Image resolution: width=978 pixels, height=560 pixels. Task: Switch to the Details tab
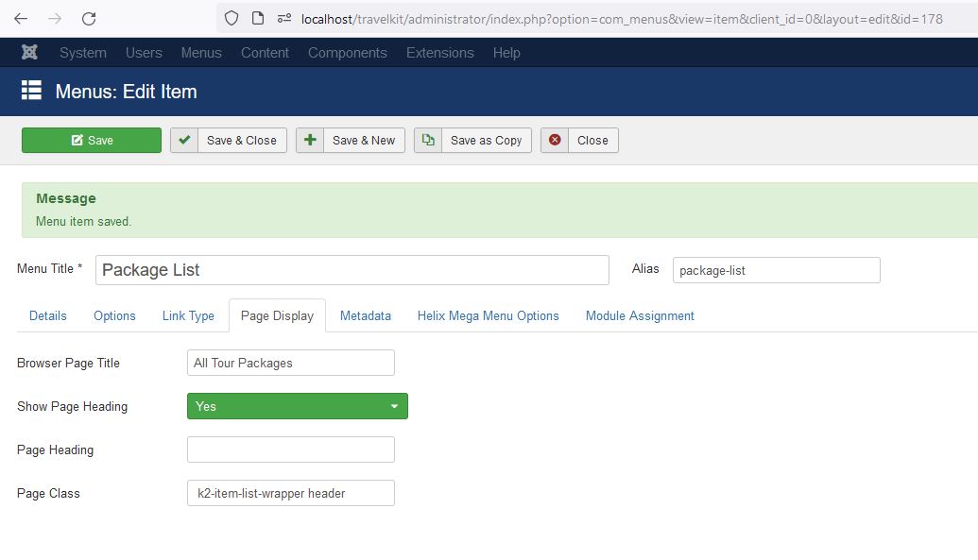(x=48, y=316)
